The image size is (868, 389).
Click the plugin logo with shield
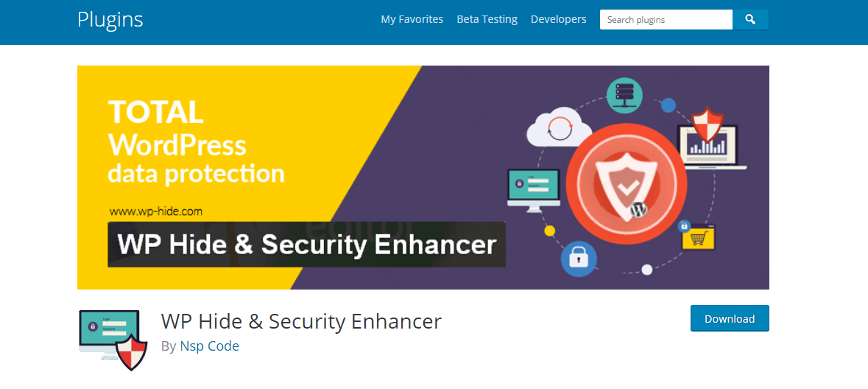[x=113, y=340]
